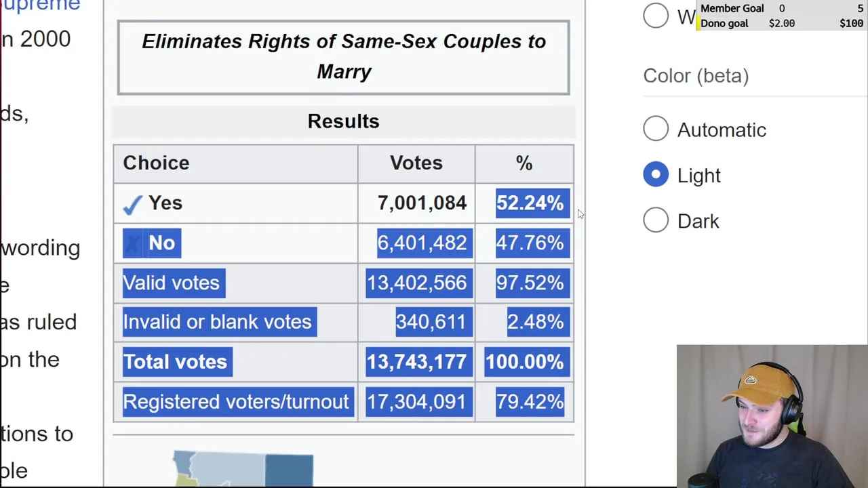
Task: Click the Total votes figure 13,743,177
Action: tap(416, 362)
